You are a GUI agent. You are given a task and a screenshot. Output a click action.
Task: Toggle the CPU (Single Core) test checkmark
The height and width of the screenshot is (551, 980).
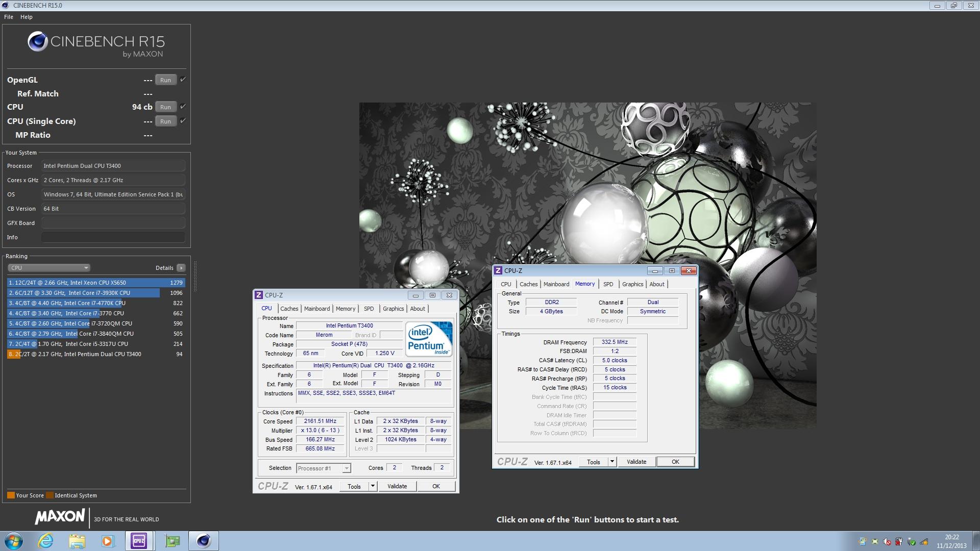pos(183,121)
